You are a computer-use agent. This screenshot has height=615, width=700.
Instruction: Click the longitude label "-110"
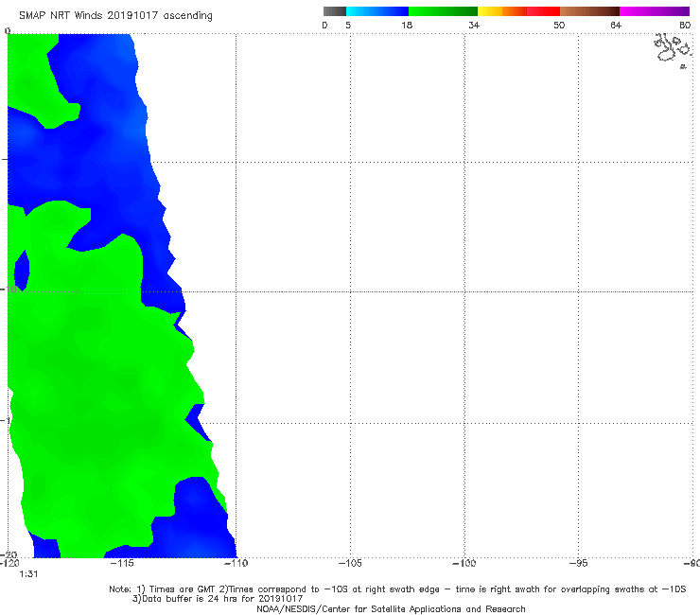point(236,563)
